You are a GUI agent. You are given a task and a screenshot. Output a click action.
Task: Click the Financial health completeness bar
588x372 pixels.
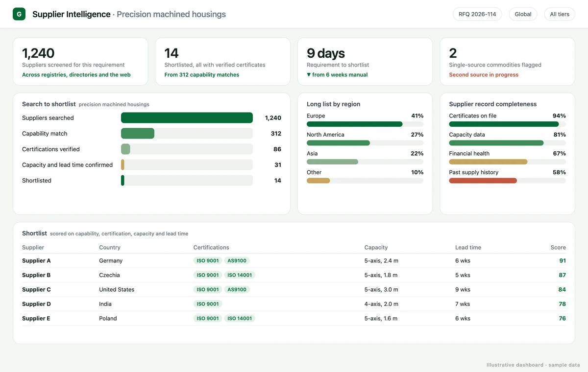pyautogui.click(x=507, y=162)
